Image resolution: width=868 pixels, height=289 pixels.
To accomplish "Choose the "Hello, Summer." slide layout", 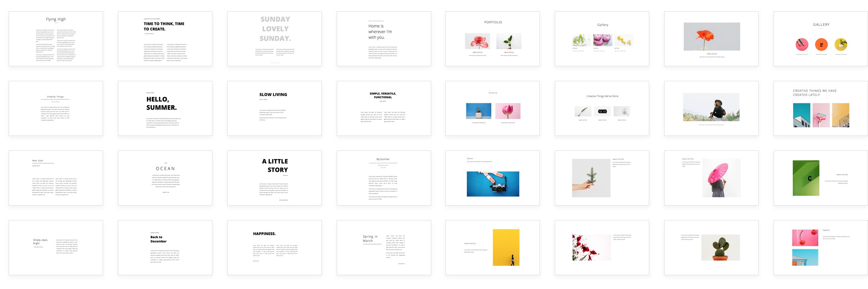I will [x=165, y=109].
